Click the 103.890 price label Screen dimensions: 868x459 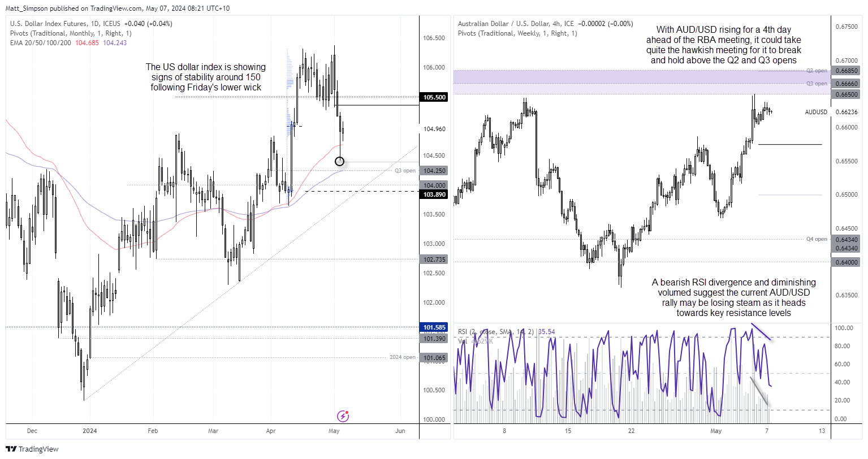tap(434, 194)
